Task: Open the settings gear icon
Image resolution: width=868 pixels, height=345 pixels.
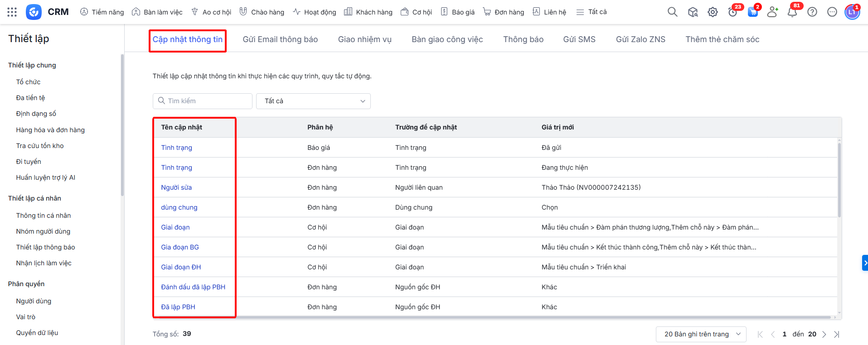Action: point(713,12)
